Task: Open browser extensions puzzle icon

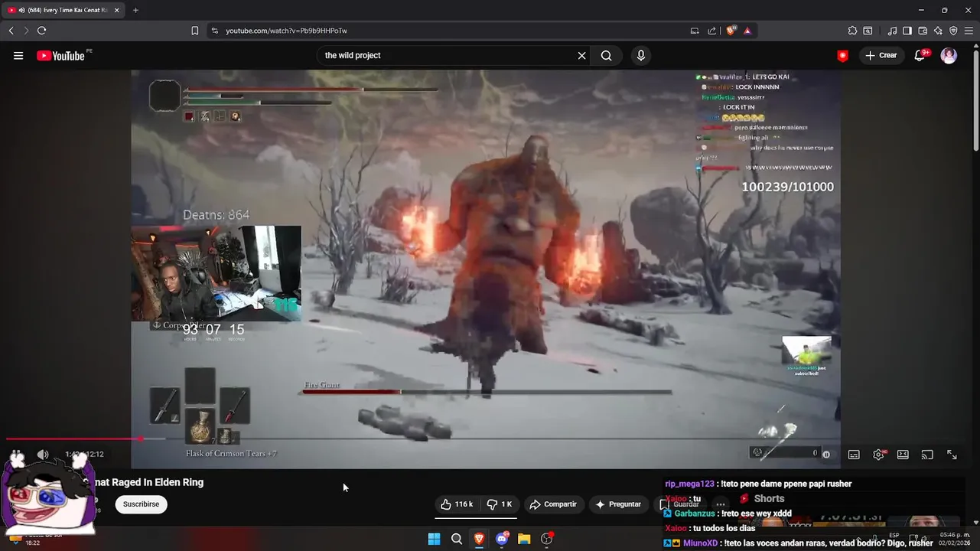Action: point(852,31)
